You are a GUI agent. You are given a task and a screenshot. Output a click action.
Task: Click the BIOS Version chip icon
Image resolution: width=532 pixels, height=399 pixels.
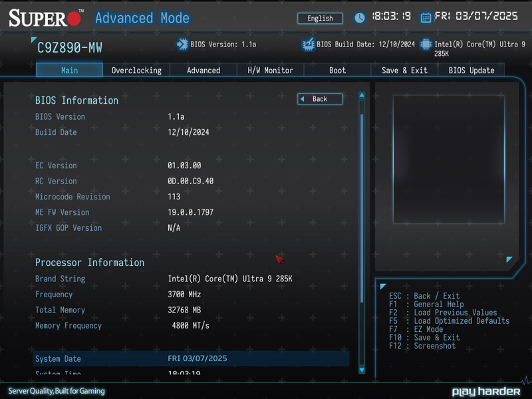click(182, 45)
